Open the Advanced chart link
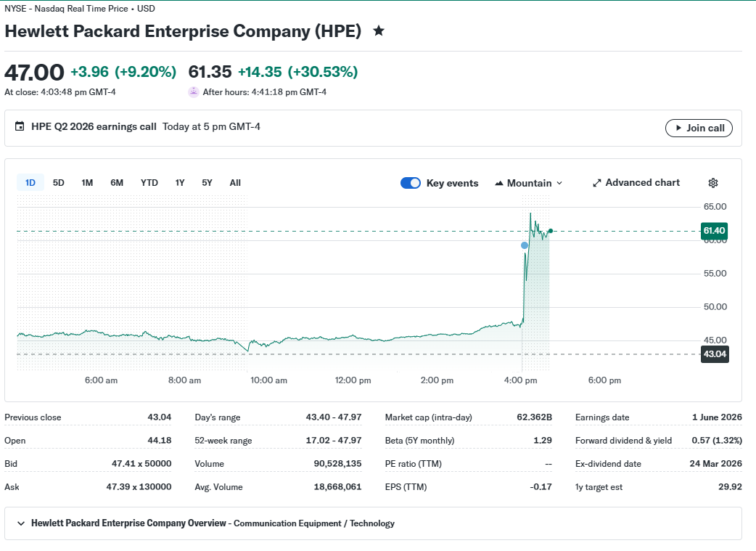The width and height of the screenshot is (756, 551). coord(636,183)
